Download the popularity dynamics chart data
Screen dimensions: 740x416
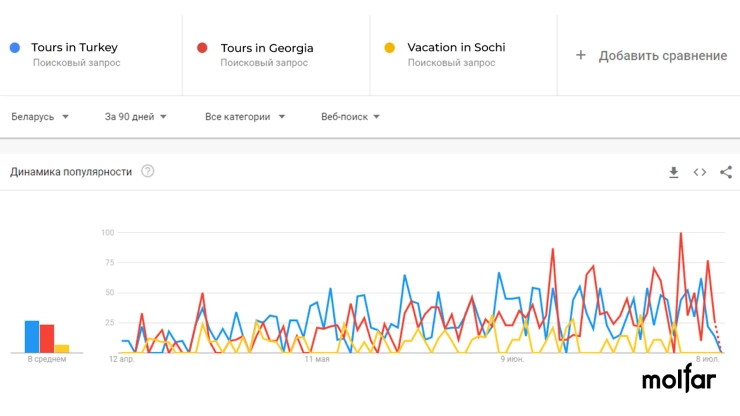point(673,172)
